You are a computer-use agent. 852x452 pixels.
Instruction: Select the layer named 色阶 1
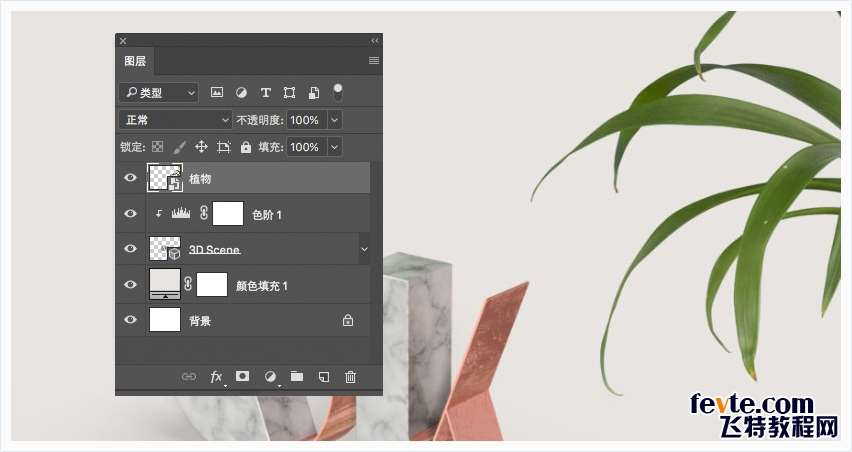(x=266, y=215)
